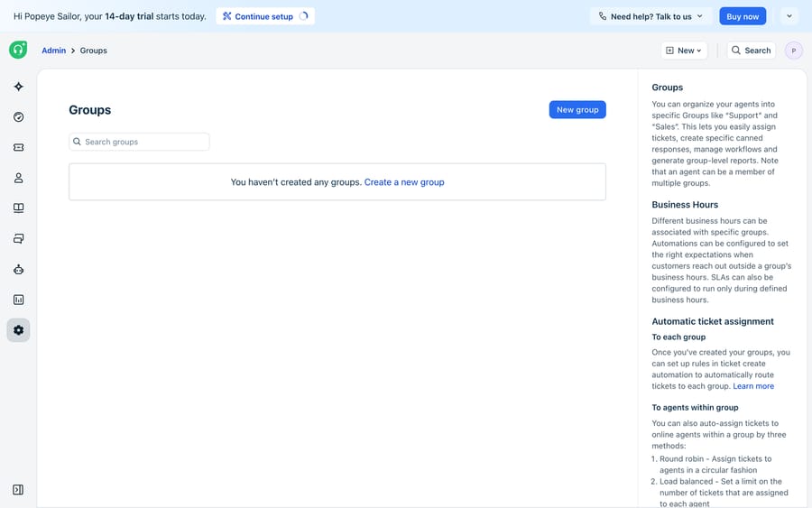Click the Groups breadcrumb text
Viewport: 812px width, 508px height.
[x=93, y=51]
